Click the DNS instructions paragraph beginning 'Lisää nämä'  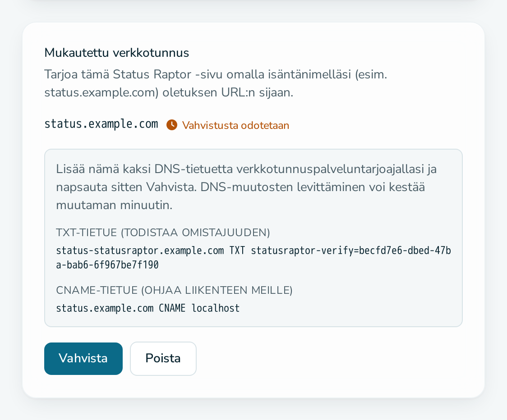coord(246,187)
